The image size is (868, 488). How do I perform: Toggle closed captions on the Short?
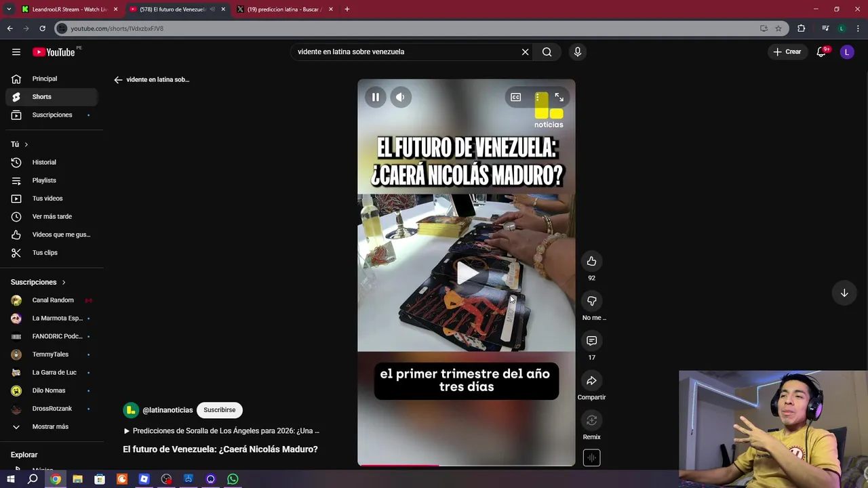[x=516, y=97]
